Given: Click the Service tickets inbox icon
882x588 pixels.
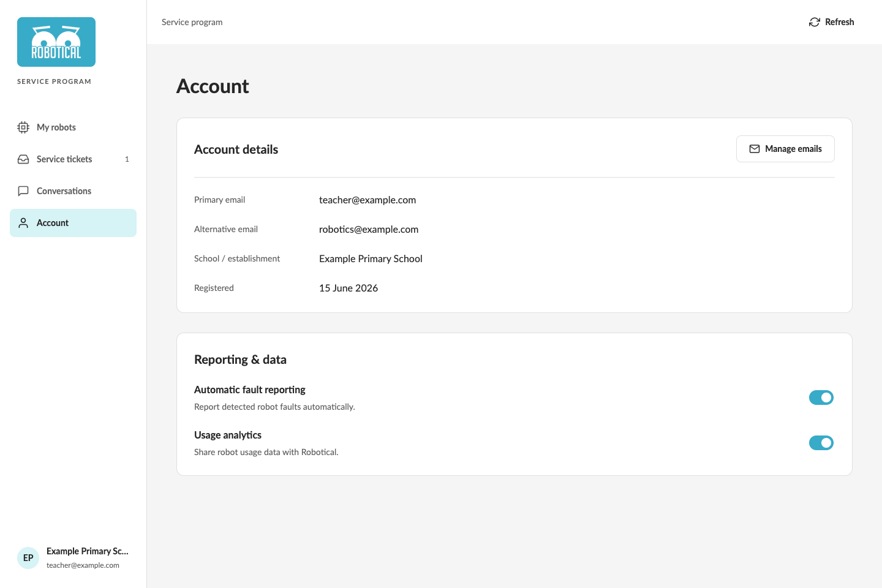Looking at the screenshot, I should (x=23, y=159).
